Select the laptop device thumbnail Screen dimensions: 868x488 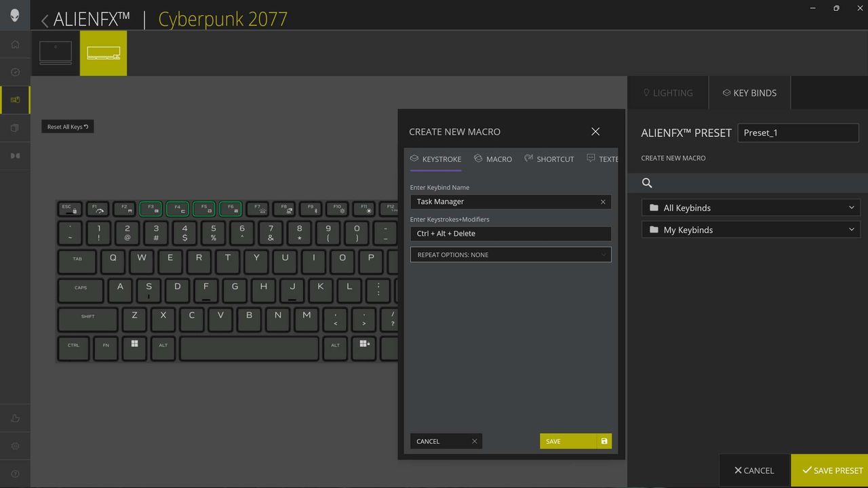click(x=56, y=53)
